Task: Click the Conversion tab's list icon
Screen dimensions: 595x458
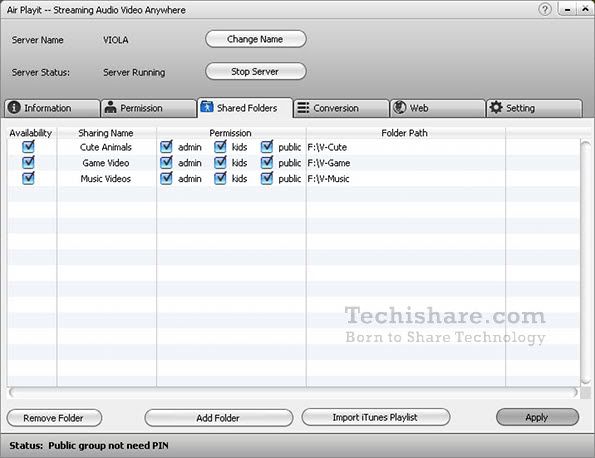Action: pyautogui.click(x=303, y=108)
